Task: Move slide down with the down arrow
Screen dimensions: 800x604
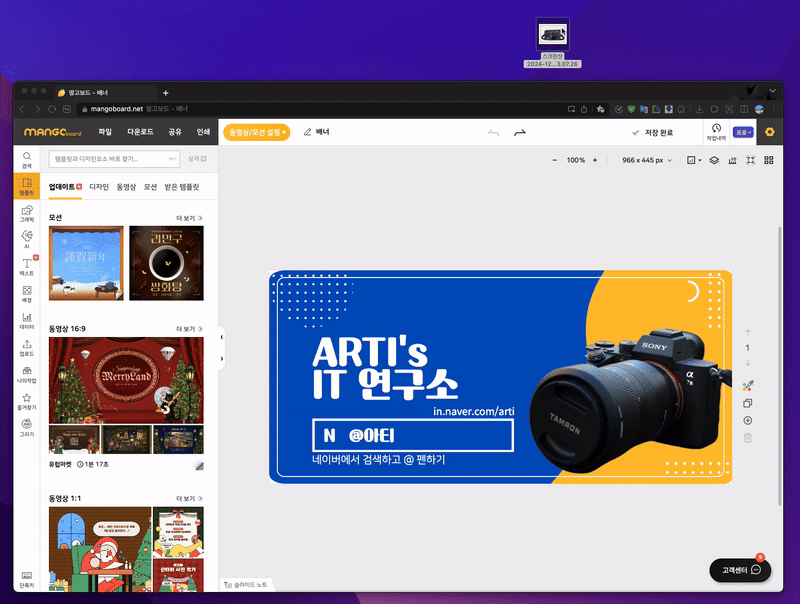Action: pyautogui.click(x=747, y=363)
